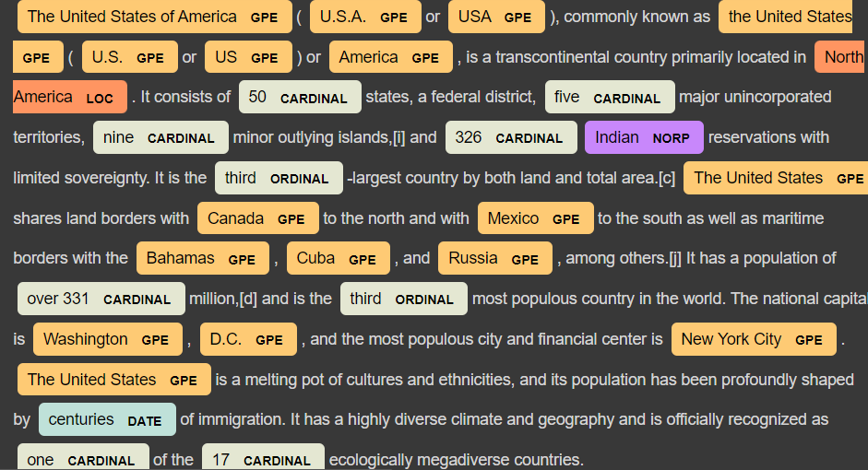This screenshot has width=868, height=470.
Task: Click 'third' ORDINAL before 'most populous country'
Action: coord(403,299)
